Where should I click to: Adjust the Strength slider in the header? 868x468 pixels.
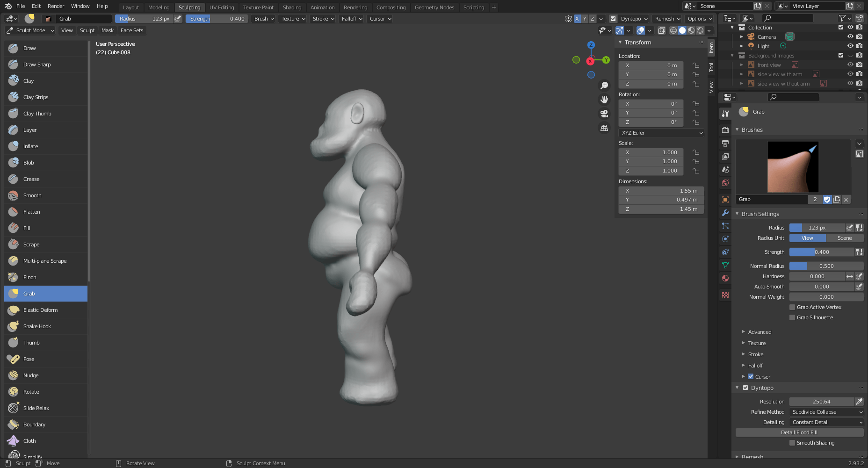click(217, 19)
